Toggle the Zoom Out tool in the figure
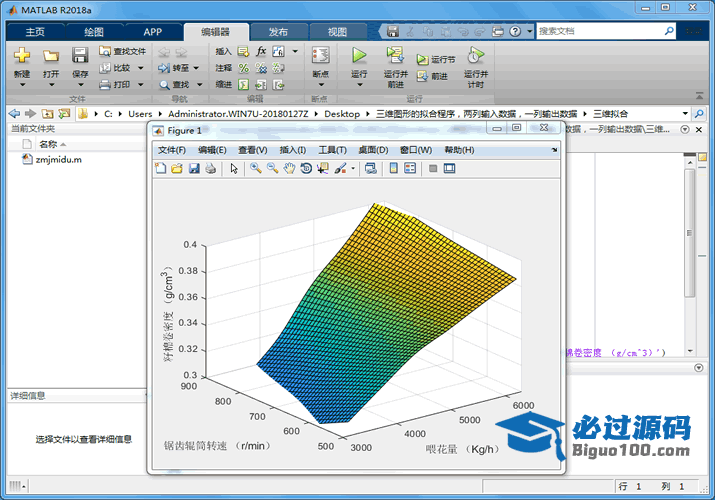 pyautogui.click(x=272, y=168)
